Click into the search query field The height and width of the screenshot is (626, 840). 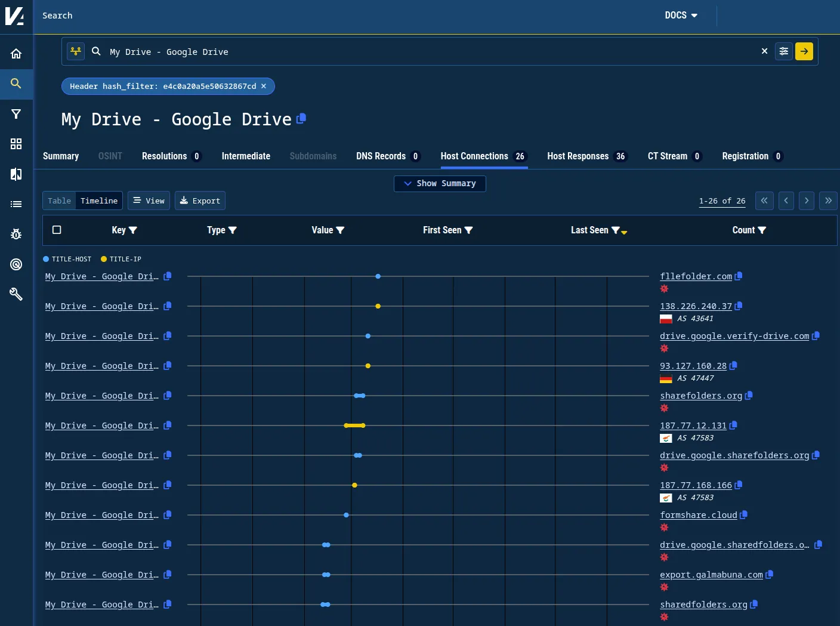click(430, 51)
